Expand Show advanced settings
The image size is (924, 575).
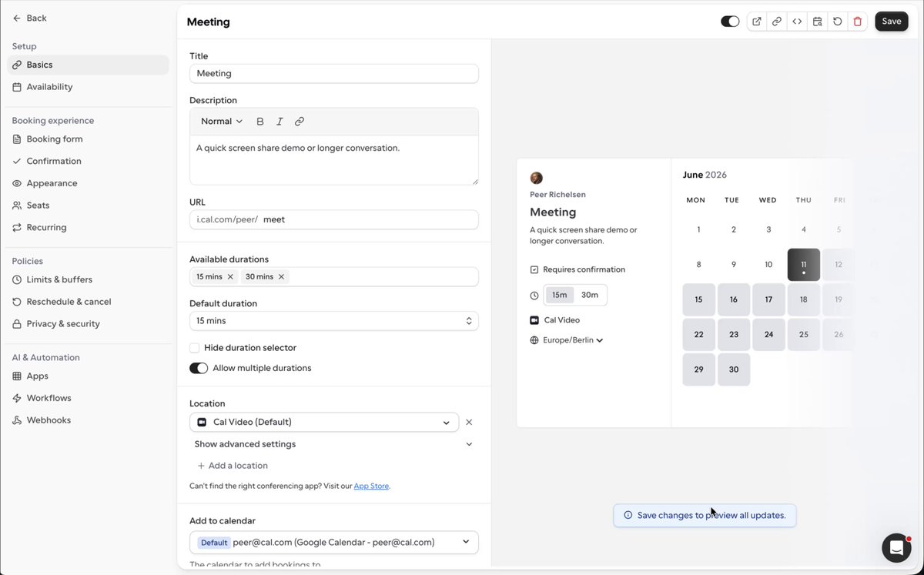[334, 444]
